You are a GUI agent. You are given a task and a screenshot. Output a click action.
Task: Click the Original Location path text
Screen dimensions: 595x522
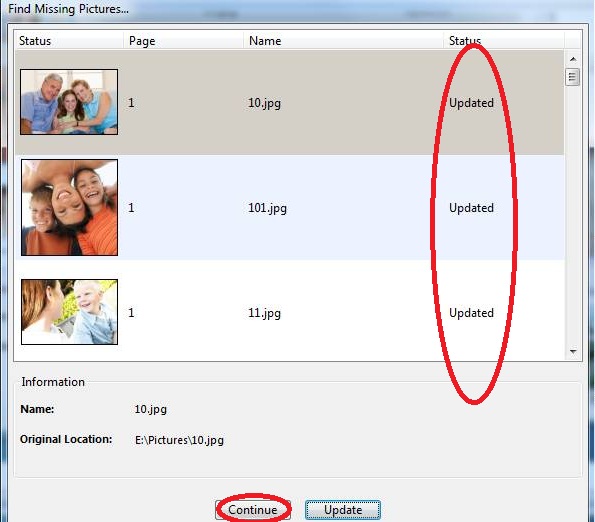coord(179,440)
